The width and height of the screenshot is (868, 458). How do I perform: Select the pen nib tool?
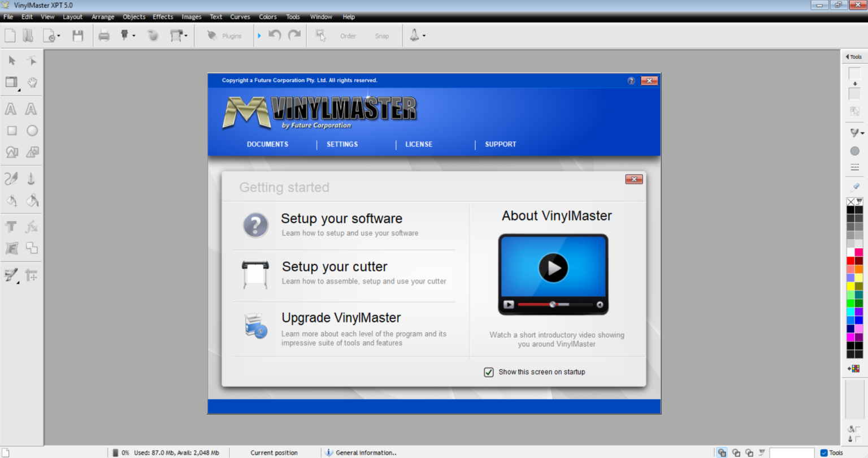tap(31, 179)
